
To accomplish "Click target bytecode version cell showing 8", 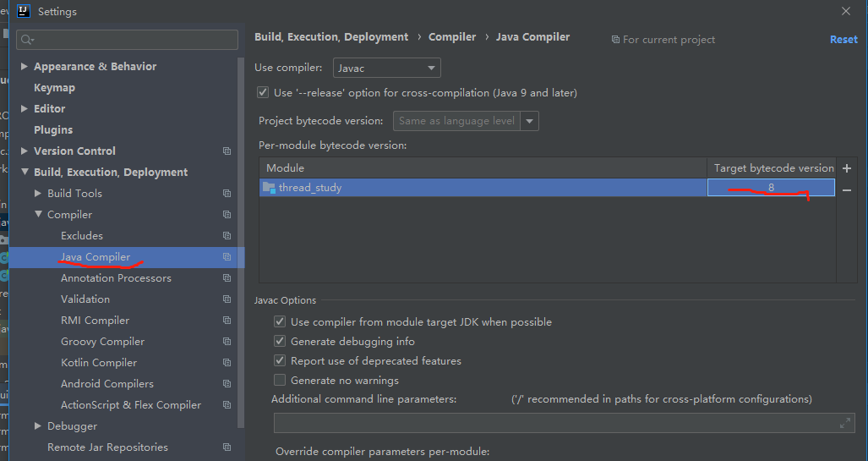I will [x=771, y=187].
